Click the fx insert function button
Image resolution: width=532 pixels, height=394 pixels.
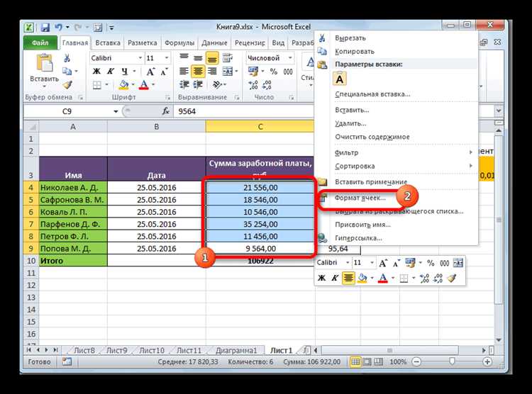(x=165, y=111)
